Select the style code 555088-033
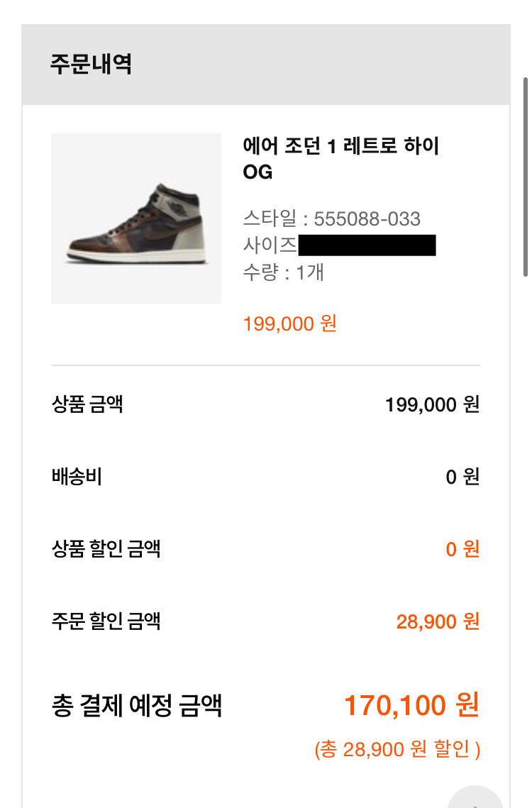Screen dimensions: 532x808 point(367,218)
